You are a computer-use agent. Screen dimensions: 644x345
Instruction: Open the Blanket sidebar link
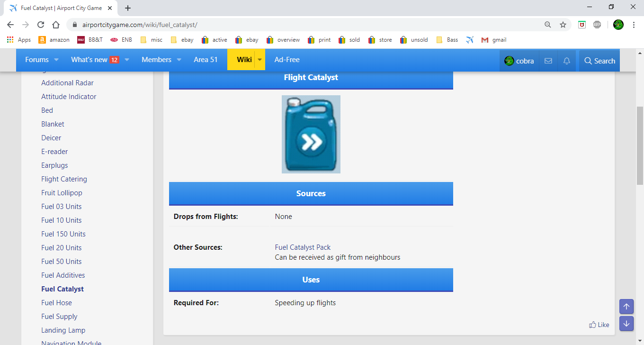pyautogui.click(x=53, y=124)
